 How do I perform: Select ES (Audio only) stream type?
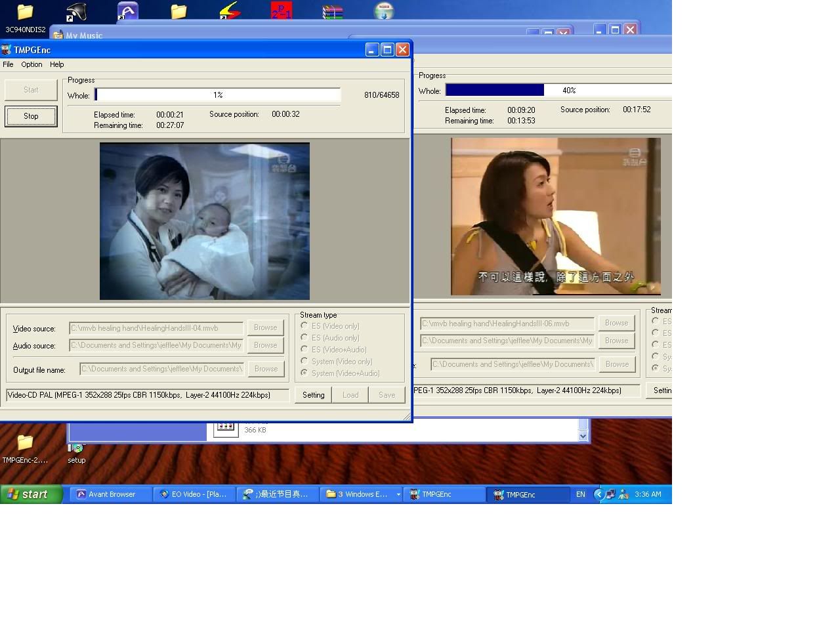304,337
